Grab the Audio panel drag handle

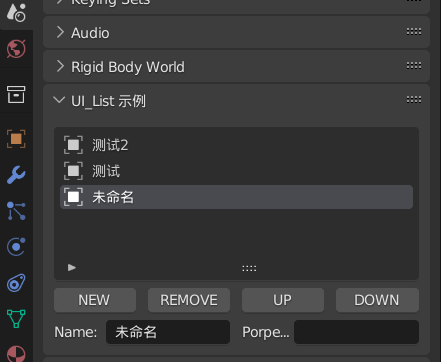(x=414, y=32)
